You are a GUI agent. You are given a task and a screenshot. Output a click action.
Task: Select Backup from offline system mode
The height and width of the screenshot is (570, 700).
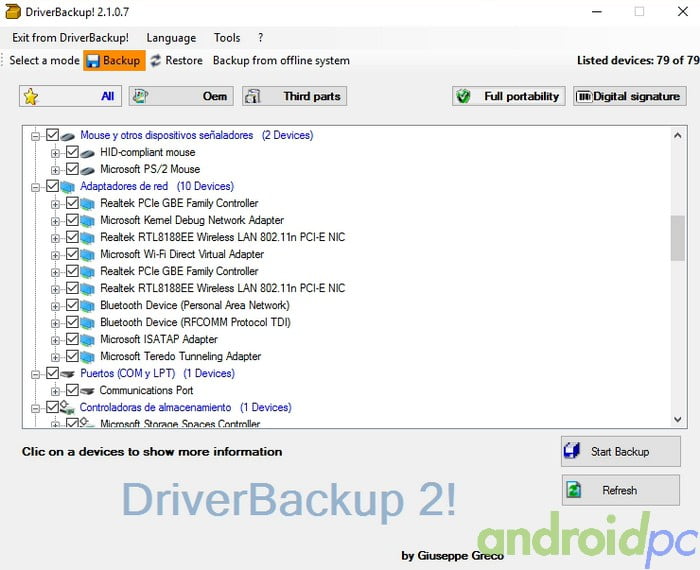[x=281, y=60]
